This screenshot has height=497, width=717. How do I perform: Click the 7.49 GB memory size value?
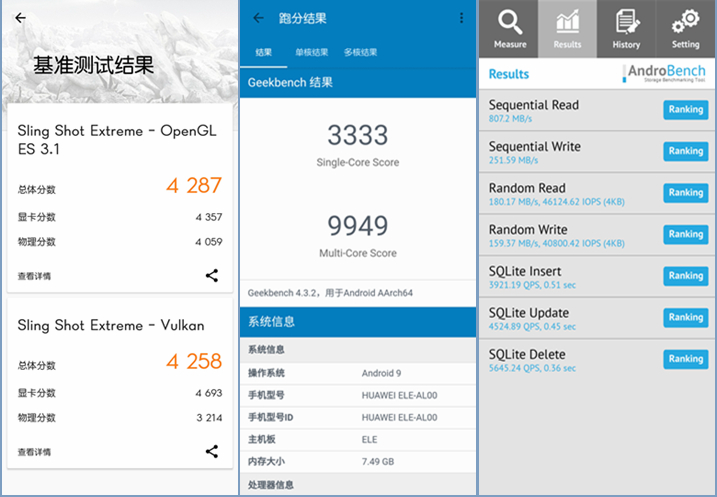click(x=378, y=462)
